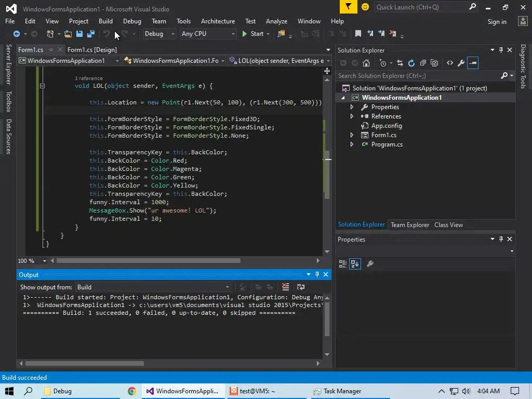
Task: Switch to the Class View tab
Action: 448,224
